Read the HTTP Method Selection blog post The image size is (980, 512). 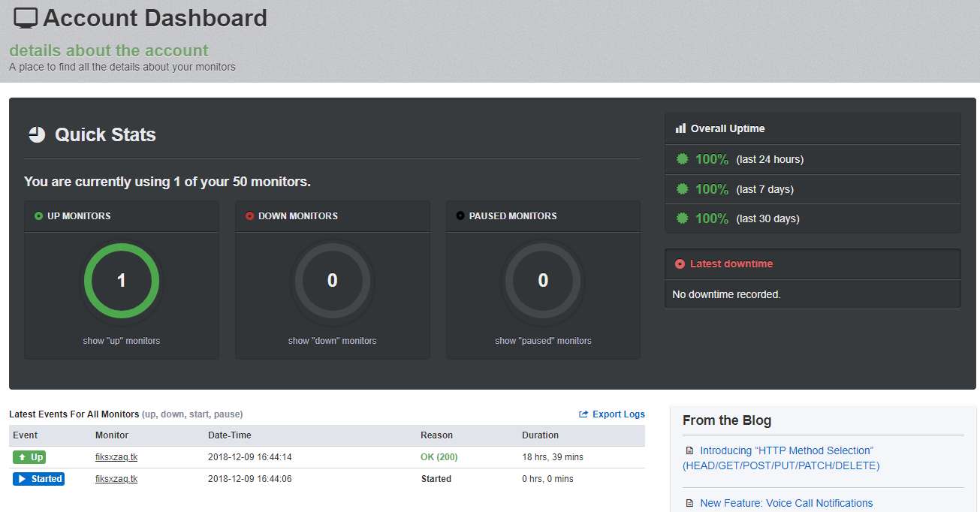pyautogui.click(x=786, y=450)
